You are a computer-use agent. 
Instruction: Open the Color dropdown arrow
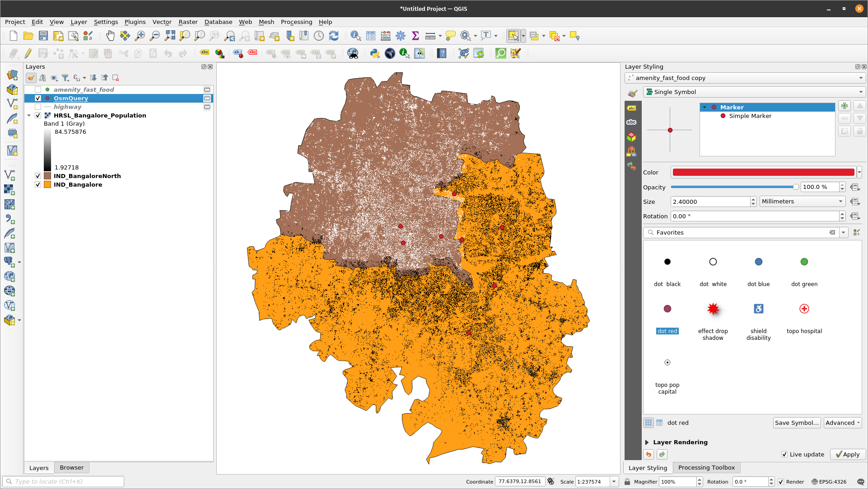[x=859, y=172]
